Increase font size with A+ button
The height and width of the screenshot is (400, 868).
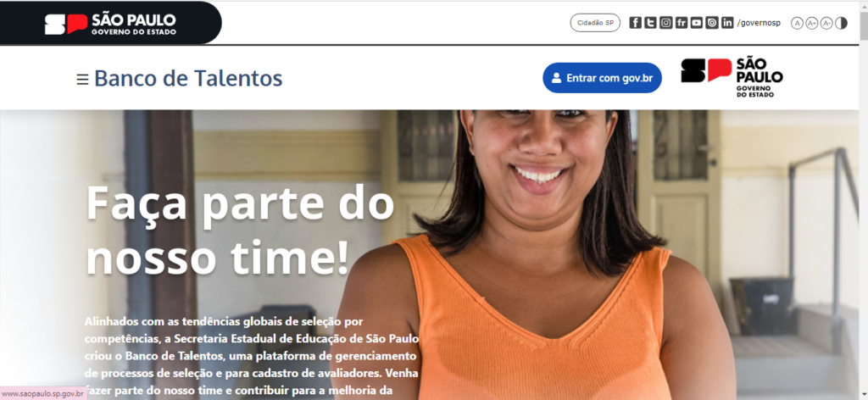pos(811,23)
